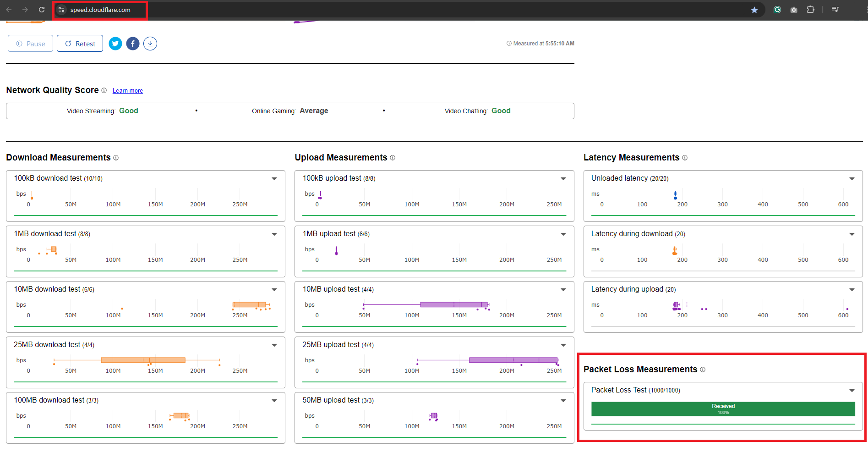The height and width of the screenshot is (453, 868).
Task: Share results on Twitter
Action: click(x=115, y=44)
